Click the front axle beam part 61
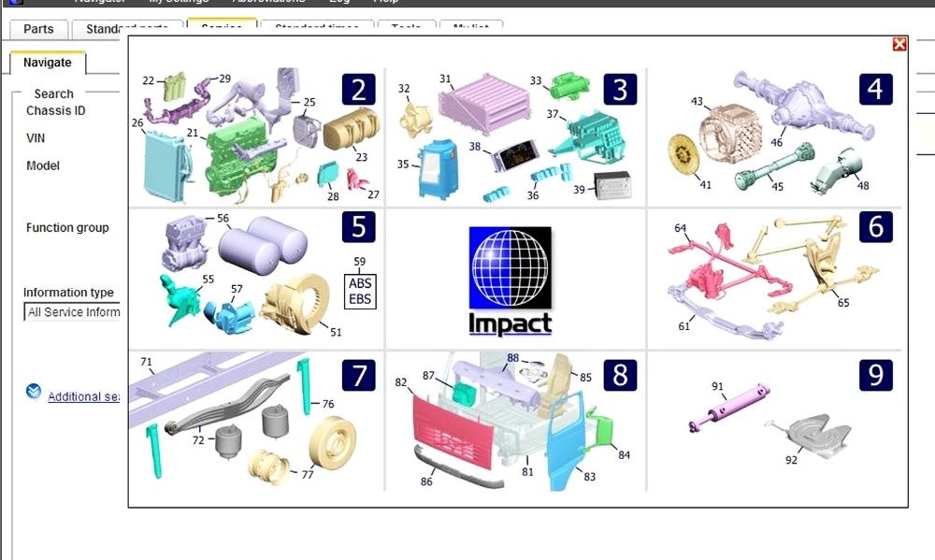The image size is (935, 560). [x=725, y=314]
